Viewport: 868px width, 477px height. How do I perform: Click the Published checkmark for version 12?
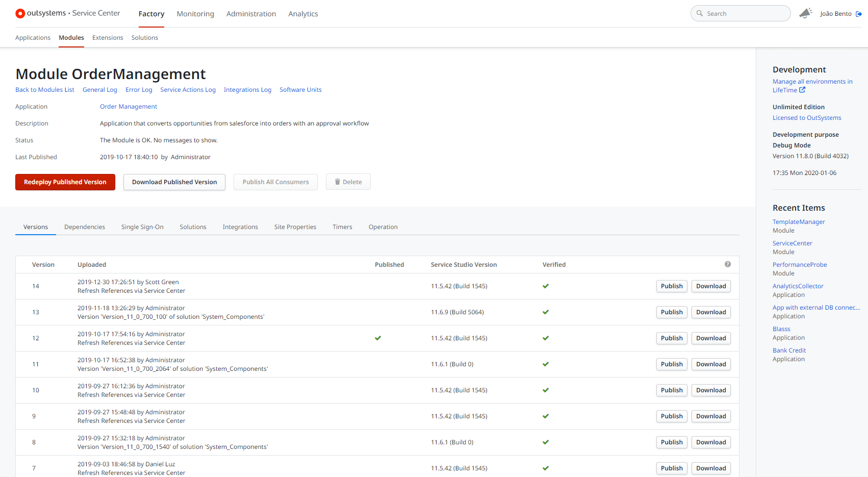378,338
